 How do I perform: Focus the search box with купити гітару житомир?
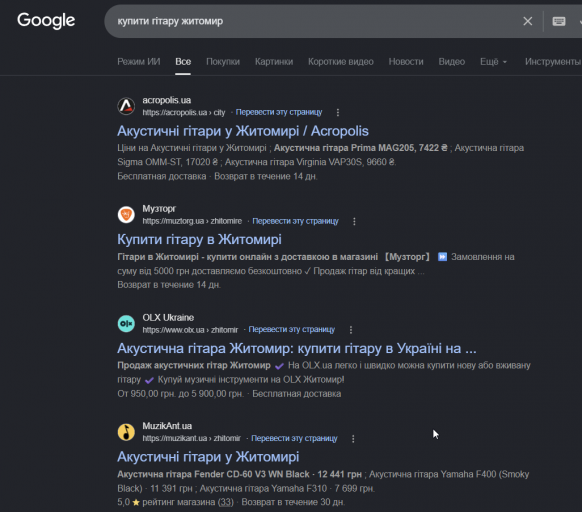point(312,21)
